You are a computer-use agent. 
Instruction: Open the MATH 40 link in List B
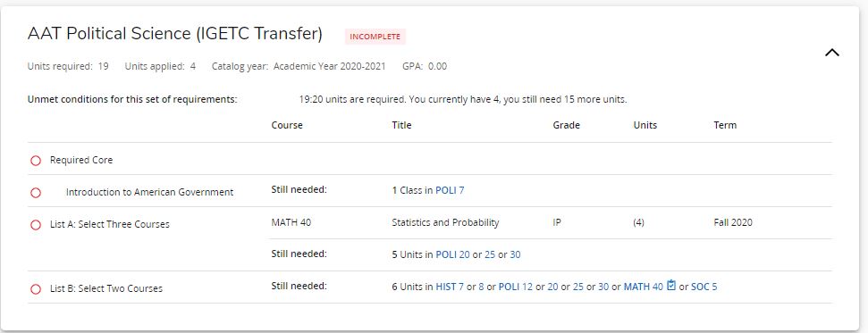click(644, 287)
